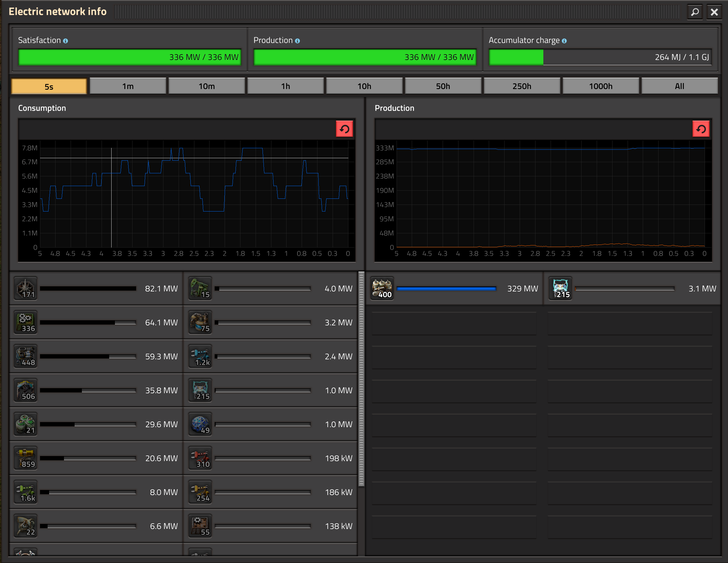Click the consumer icon labeled 506
This screenshot has height=563, width=728.
coord(26,391)
